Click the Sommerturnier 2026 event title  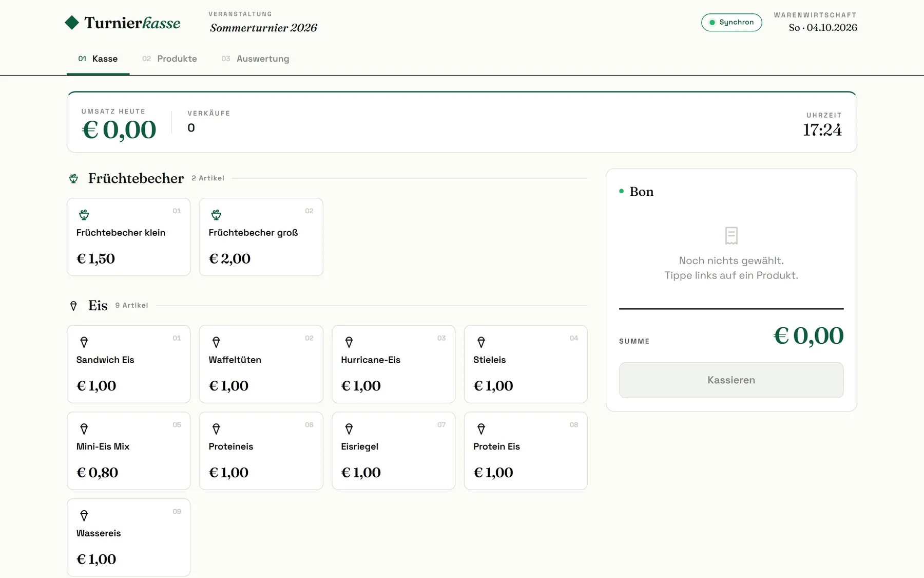[x=263, y=28]
